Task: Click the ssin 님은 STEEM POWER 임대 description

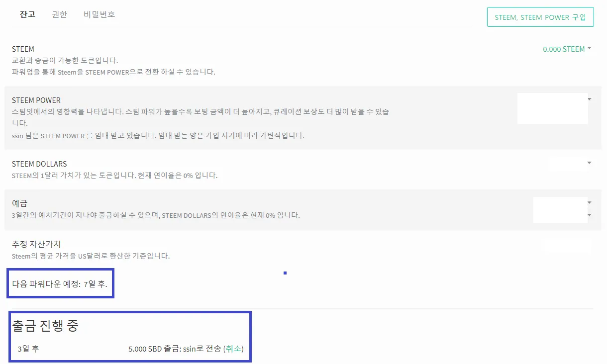Action: (158, 135)
